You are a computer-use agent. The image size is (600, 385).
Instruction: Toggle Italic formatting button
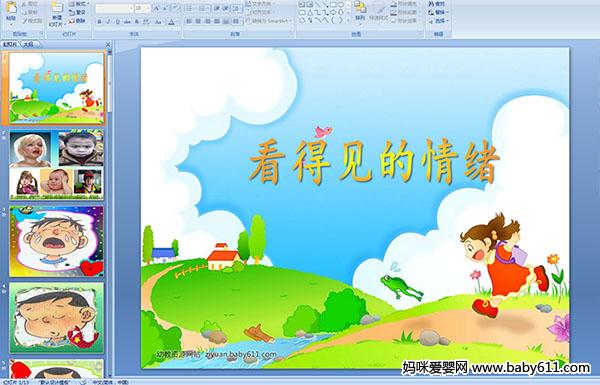coord(108,22)
